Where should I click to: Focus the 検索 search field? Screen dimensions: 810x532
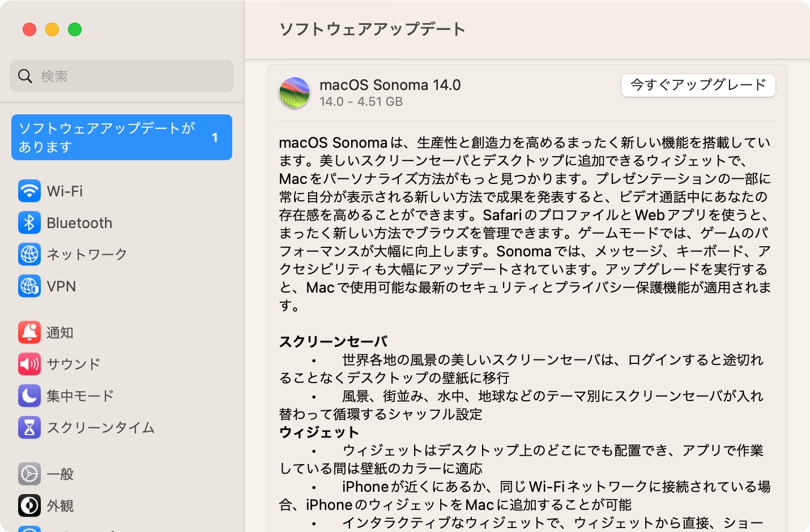pos(122,76)
